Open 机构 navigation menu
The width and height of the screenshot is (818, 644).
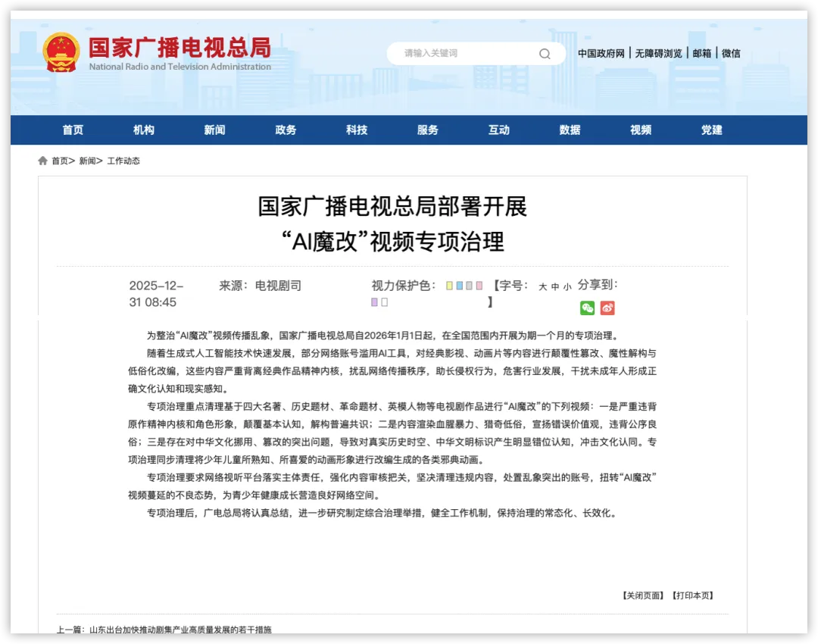coord(144,130)
